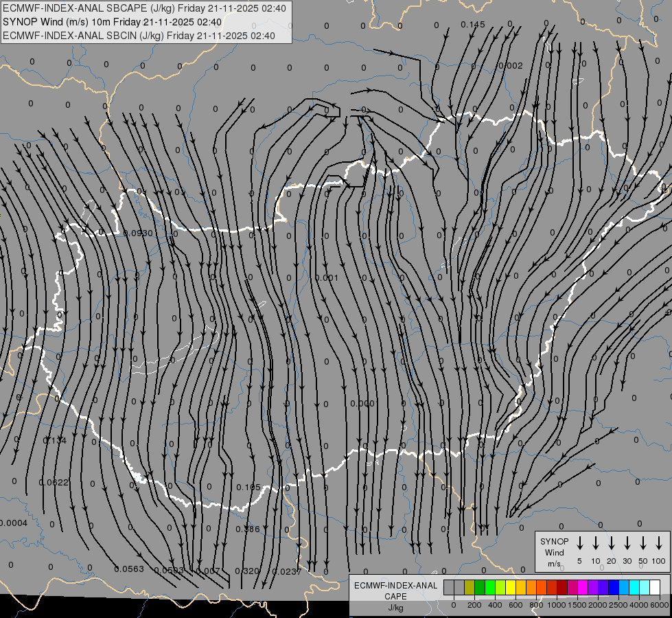
Task: Click the 400 tick label in CAPE legend
Action: coord(495,605)
